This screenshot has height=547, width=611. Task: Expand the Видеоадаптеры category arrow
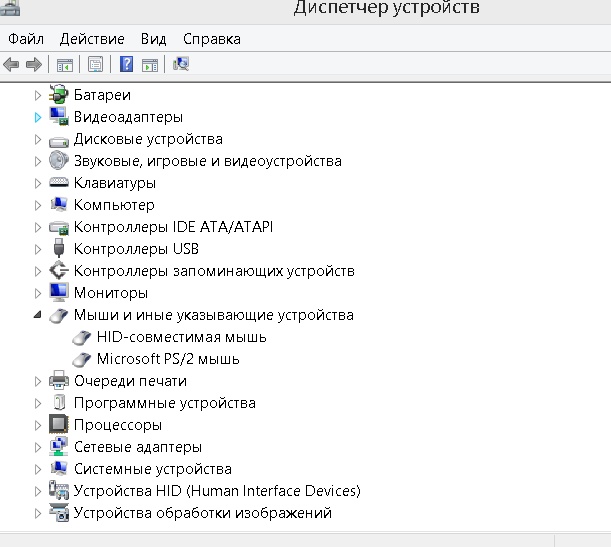click(38, 117)
